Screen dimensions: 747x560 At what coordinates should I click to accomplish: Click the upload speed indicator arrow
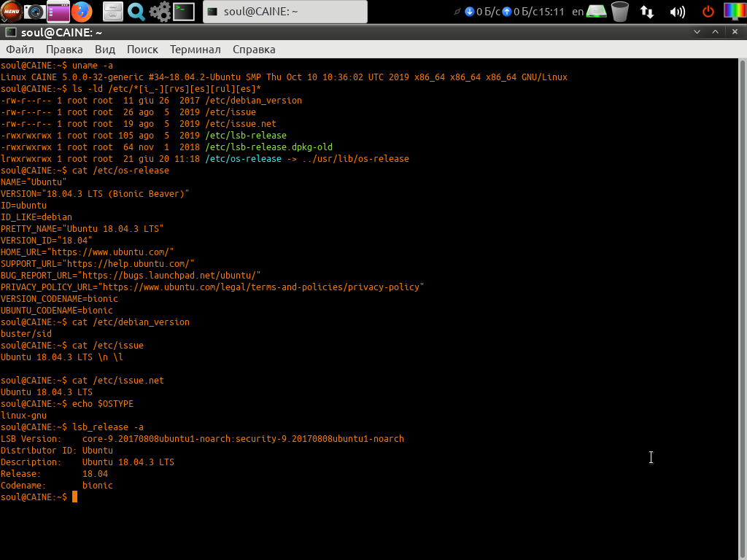point(507,12)
